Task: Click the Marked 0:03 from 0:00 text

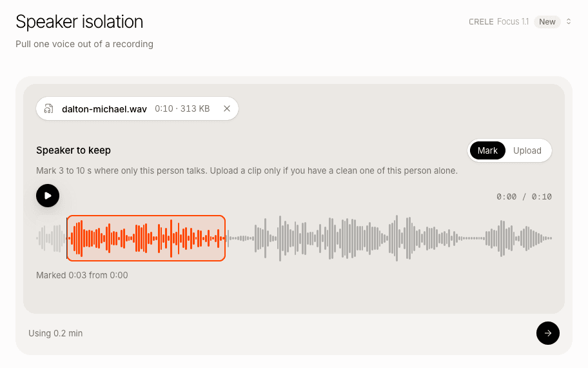Action: click(x=82, y=275)
